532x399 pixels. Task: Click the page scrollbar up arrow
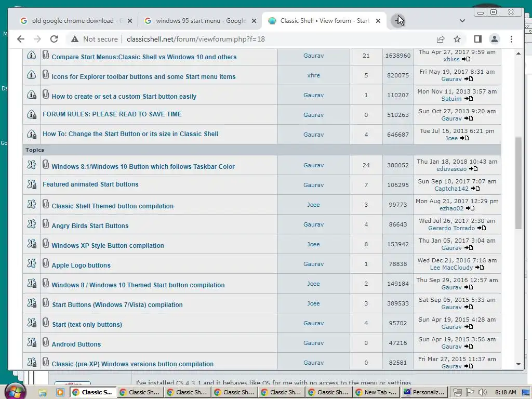pyautogui.click(x=518, y=54)
